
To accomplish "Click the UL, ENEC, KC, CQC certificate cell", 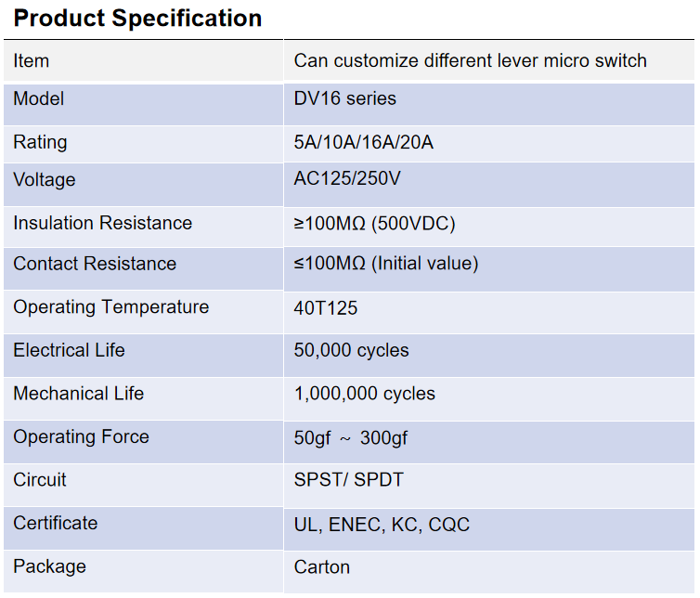I will click(x=382, y=525).
